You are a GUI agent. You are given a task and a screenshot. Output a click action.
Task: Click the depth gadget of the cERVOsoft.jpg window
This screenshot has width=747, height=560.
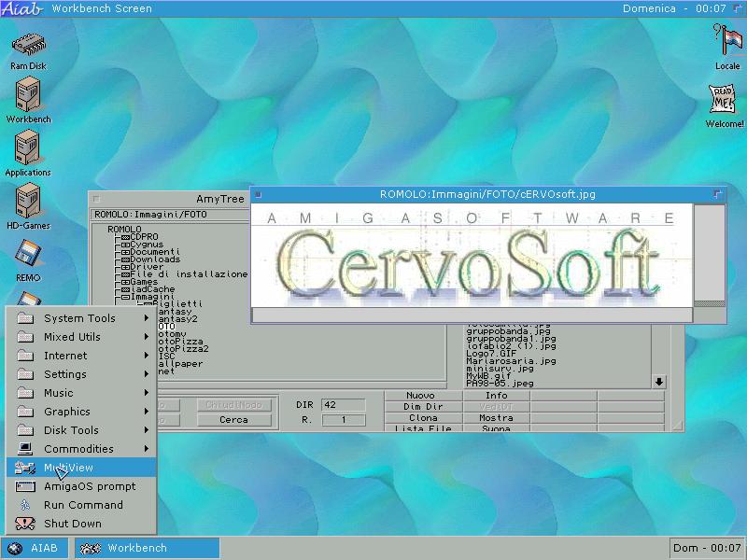click(717, 194)
